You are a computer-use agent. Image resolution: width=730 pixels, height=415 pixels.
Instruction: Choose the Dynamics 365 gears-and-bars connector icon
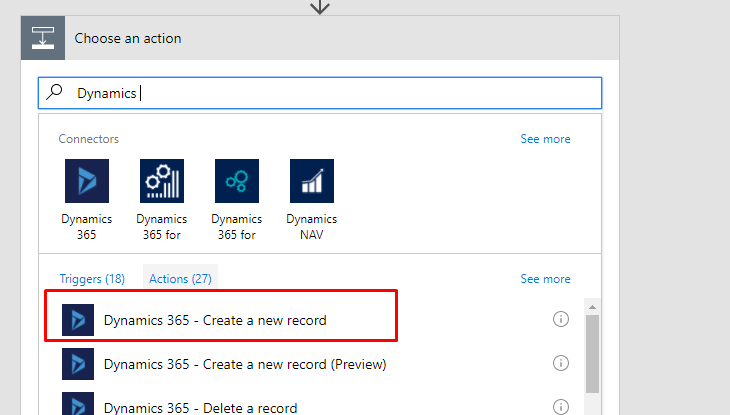coord(162,181)
